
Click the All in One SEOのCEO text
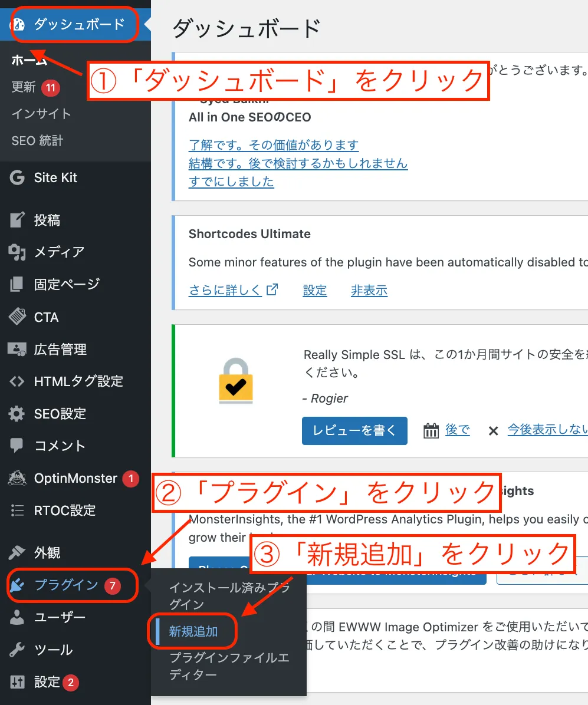point(249,117)
